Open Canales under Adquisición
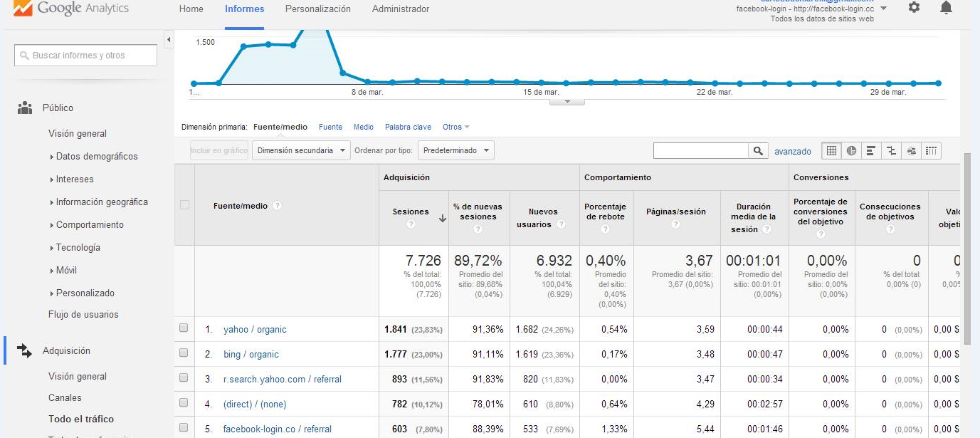This screenshot has width=980, height=438. click(65, 397)
